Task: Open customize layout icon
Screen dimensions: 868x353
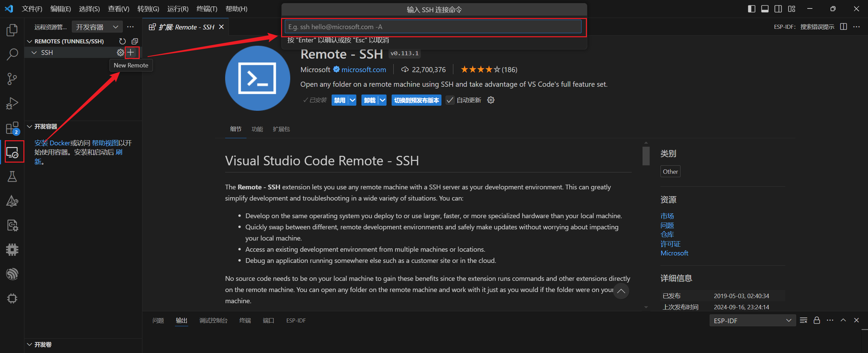Action: pyautogui.click(x=791, y=9)
